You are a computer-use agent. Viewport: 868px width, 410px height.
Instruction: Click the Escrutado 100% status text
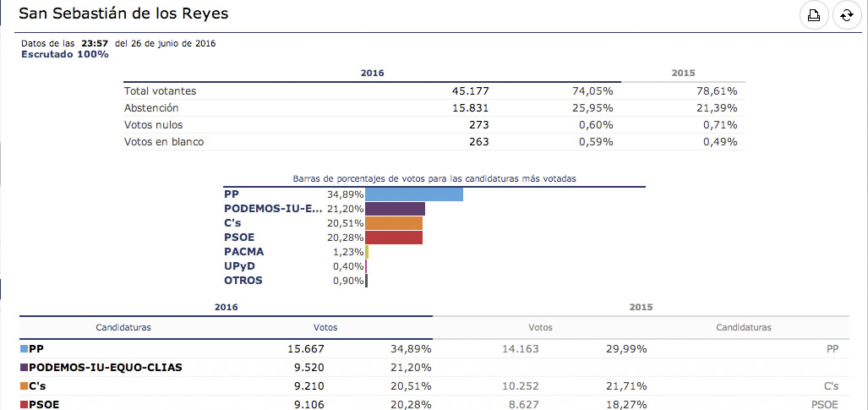click(65, 54)
